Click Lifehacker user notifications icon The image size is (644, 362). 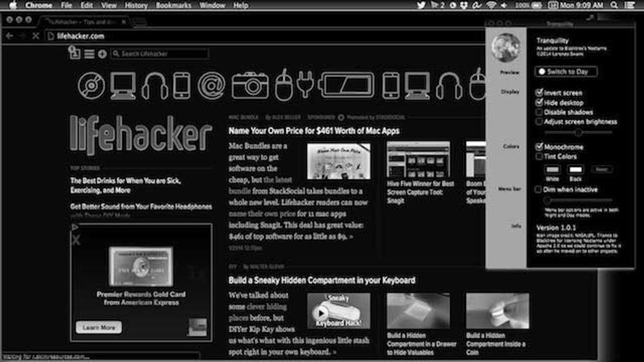coord(75,53)
